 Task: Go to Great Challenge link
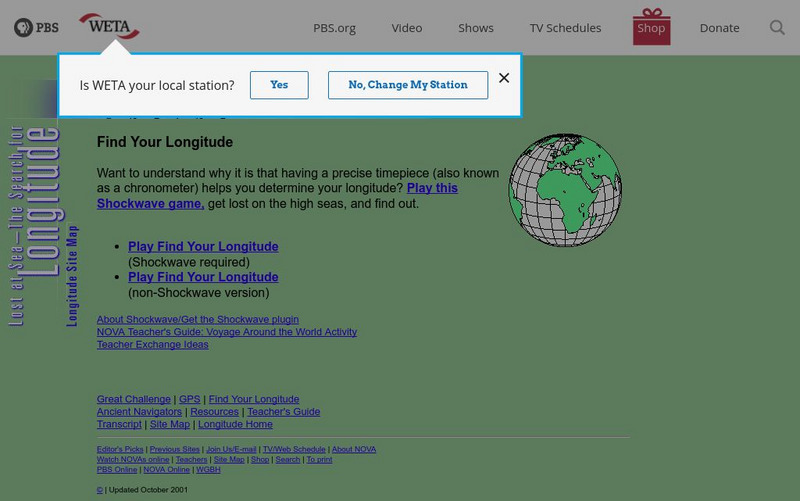134,399
